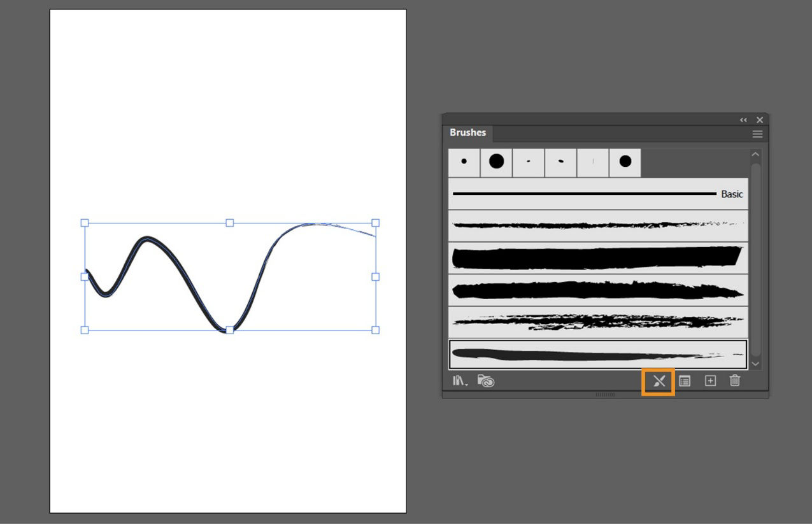Screen dimensions: 812x524
Task: Open the Brushes panel flyout menu
Action: coord(757,134)
